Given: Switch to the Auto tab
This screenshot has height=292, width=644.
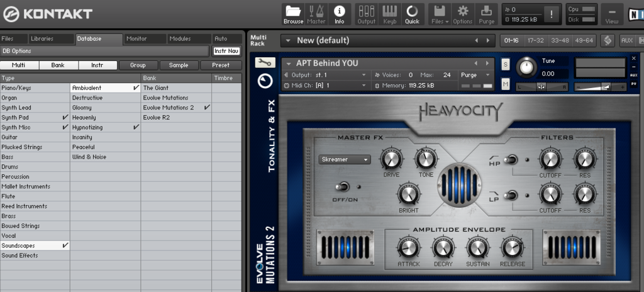Looking at the screenshot, I should (227, 38).
